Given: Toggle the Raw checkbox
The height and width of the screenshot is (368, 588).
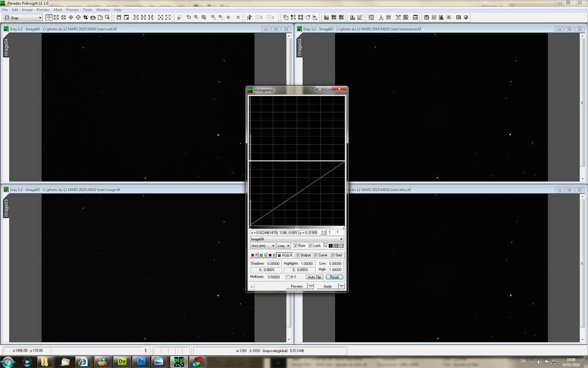Looking at the screenshot, I should coord(296,246).
